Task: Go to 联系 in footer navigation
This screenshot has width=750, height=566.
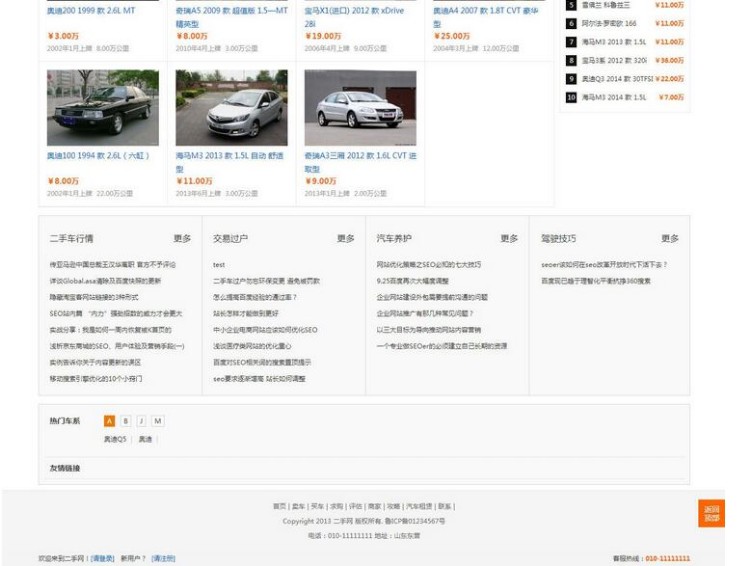Action: pos(444,506)
